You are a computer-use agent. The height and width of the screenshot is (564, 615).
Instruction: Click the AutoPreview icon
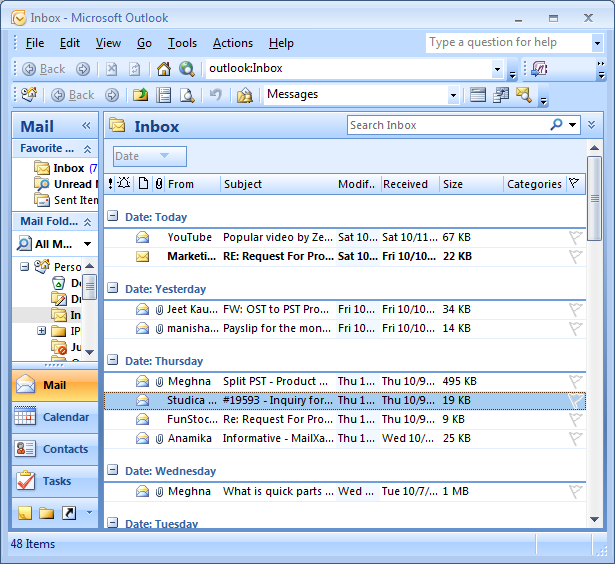pos(478,95)
